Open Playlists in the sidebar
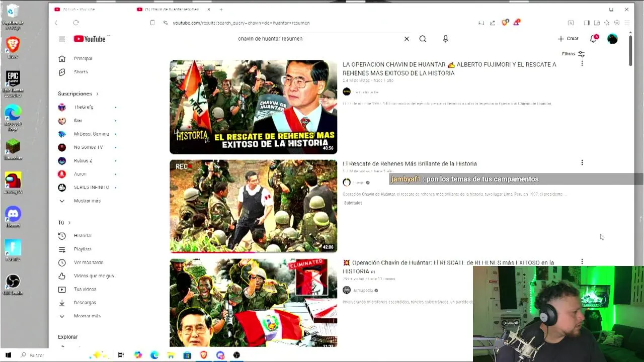 click(83, 249)
